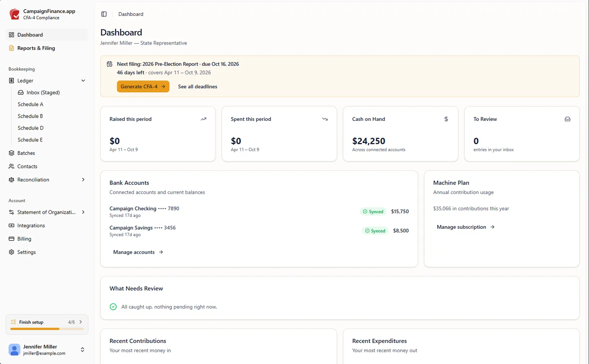Viewport: 589px width, 364px height.
Task: Collapse the Ledger section chevron
Action: [83, 81]
